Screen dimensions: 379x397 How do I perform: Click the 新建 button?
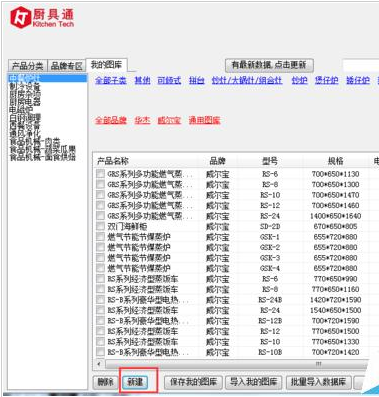click(x=135, y=382)
